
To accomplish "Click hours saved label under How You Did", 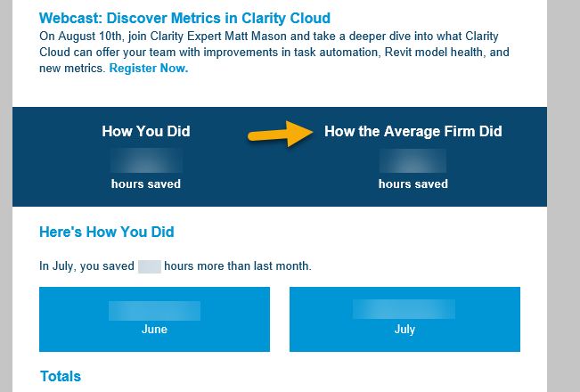I will [x=146, y=184].
